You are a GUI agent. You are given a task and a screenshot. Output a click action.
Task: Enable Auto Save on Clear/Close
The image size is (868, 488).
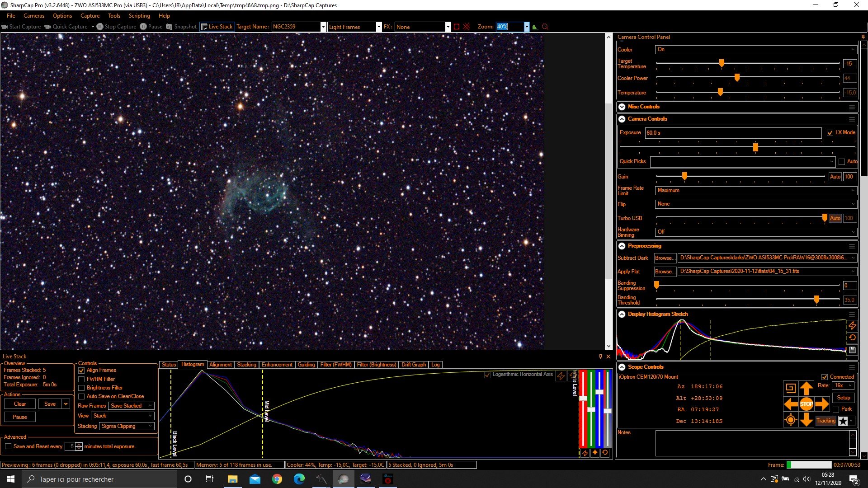click(81, 397)
